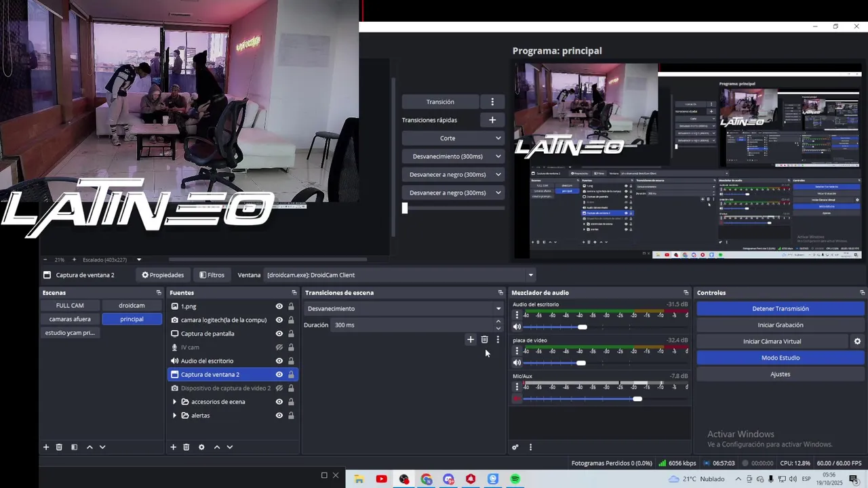
Task: Remove the selected source using Fuentes trash icon
Action: (186, 447)
